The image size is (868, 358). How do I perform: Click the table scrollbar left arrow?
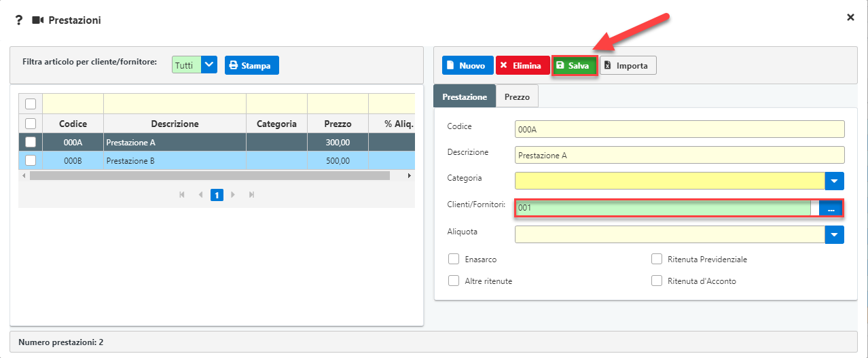24,175
